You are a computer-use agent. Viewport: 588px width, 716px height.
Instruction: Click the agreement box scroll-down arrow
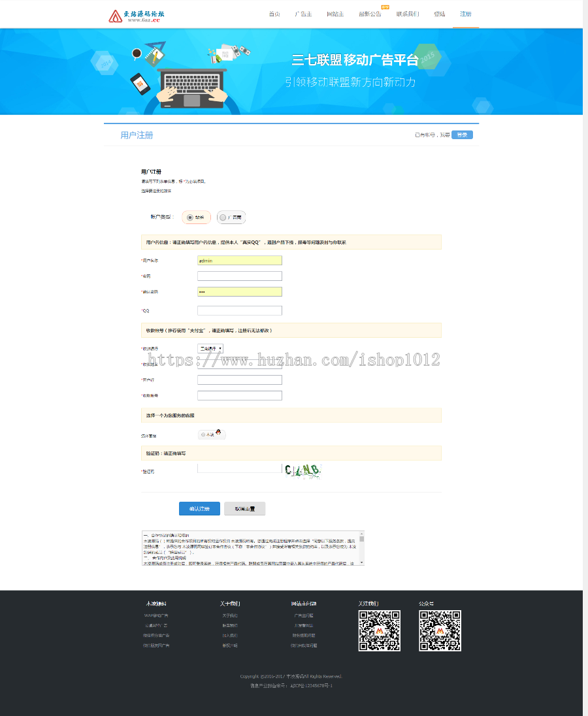(361, 562)
